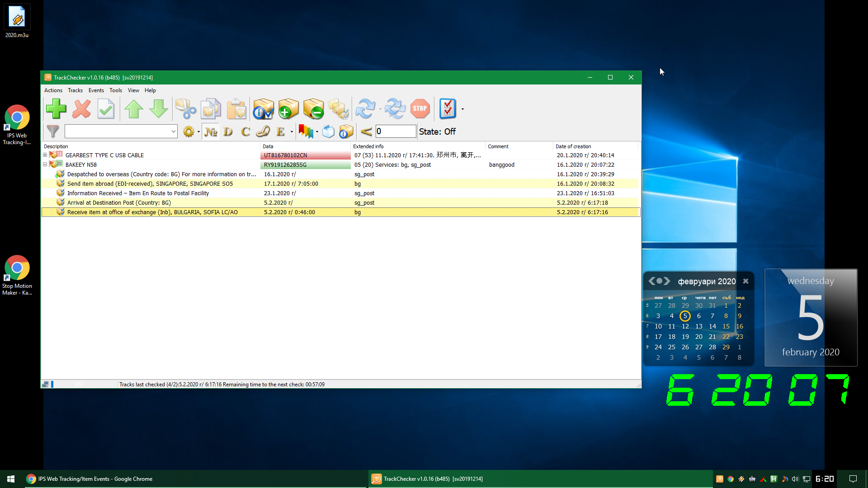The height and width of the screenshot is (488, 868).
Task: Toggle the chain link filter button
Action: pyautogui.click(x=263, y=131)
